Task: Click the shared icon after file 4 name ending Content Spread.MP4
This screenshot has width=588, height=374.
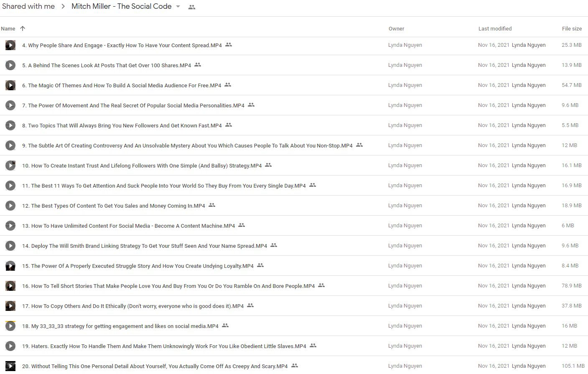Action: [x=229, y=45]
